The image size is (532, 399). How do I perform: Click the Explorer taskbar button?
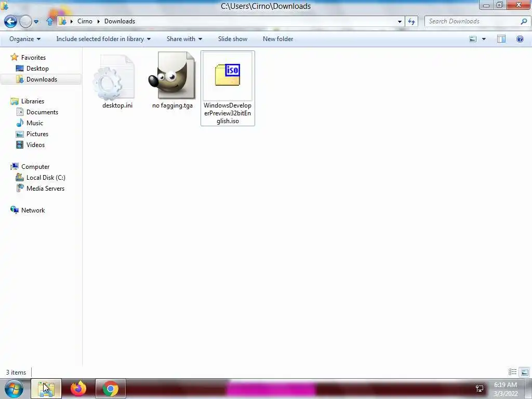[46, 389]
